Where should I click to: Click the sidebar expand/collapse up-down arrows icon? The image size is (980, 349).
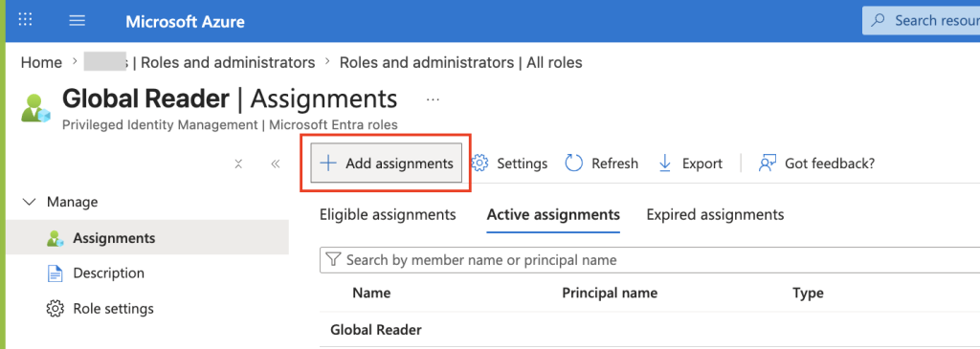pyautogui.click(x=238, y=164)
